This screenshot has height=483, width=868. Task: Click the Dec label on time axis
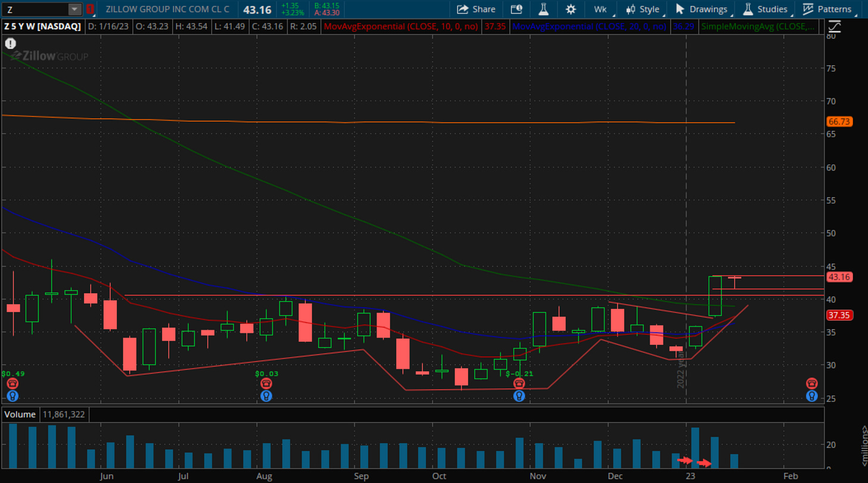click(x=614, y=476)
